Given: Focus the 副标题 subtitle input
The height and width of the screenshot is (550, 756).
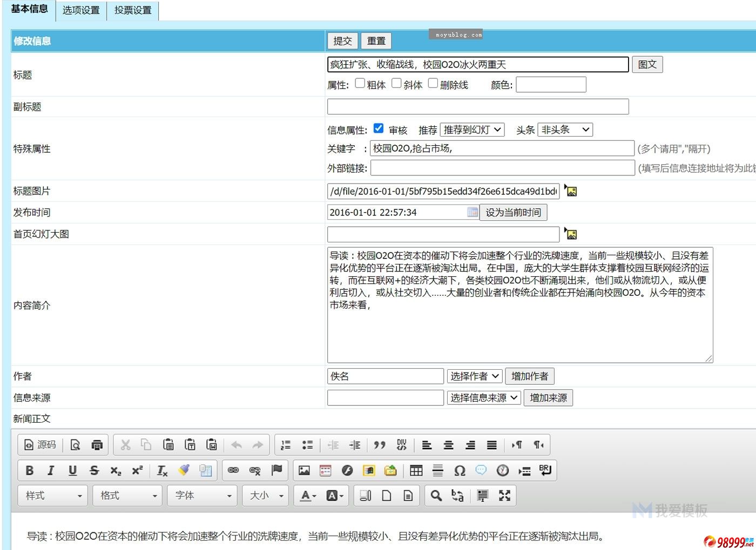Looking at the screenshot, I should [478, 106].
